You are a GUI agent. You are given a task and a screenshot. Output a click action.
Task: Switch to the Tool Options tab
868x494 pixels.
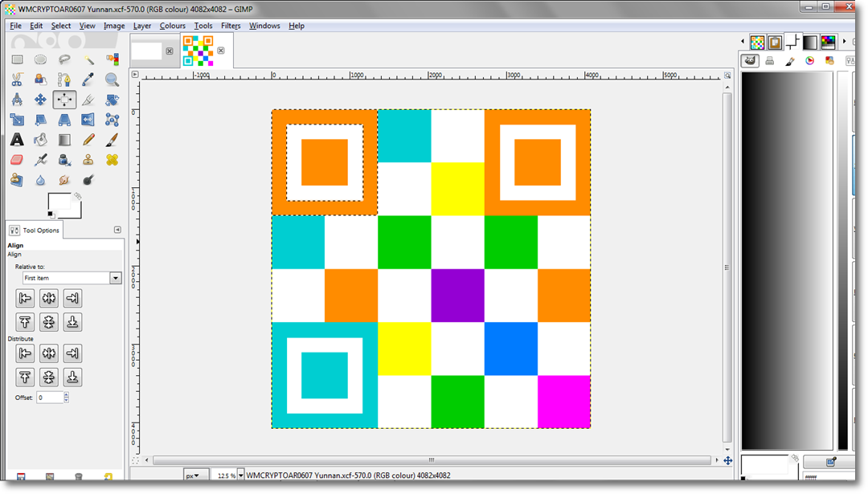[x=35, y=230]
